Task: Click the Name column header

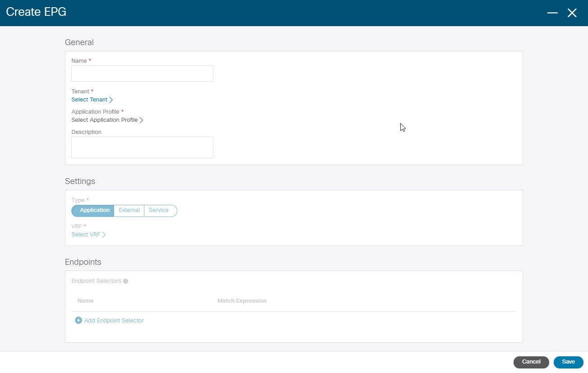Action: pyautogui.click(x=85, y=300)
